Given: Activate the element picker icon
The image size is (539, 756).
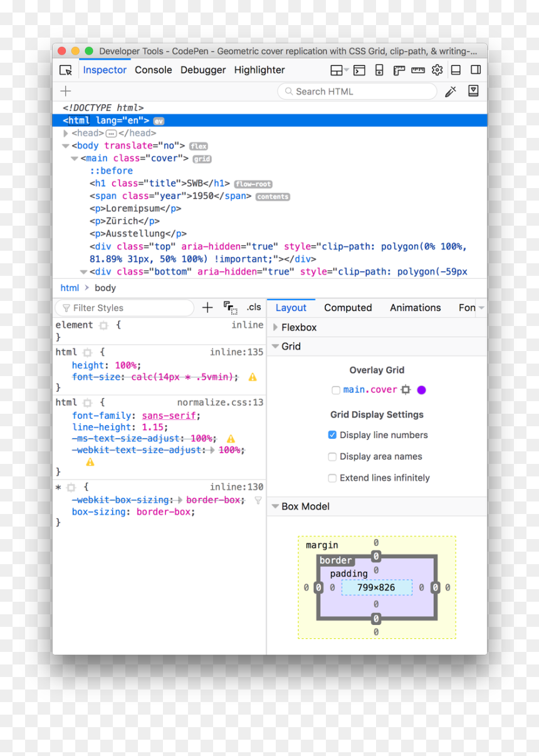Looking at the screenshot, I should 66,70.
